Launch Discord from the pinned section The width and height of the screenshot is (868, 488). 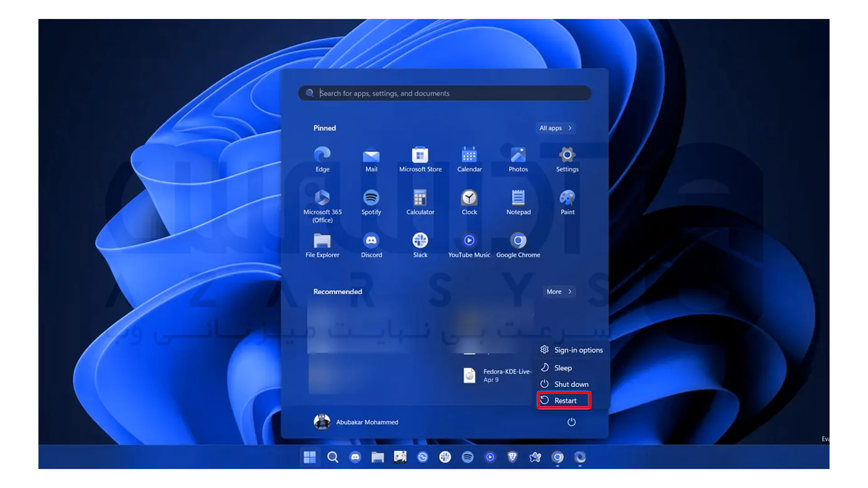point(372,245)
